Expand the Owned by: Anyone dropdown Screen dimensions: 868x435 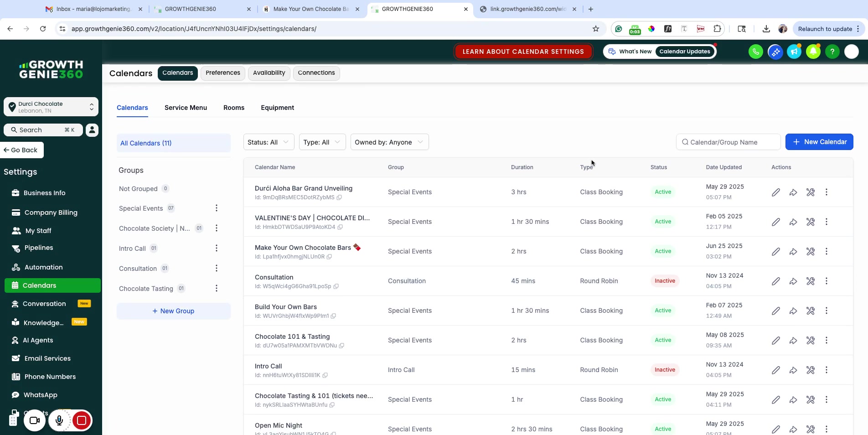389,142
